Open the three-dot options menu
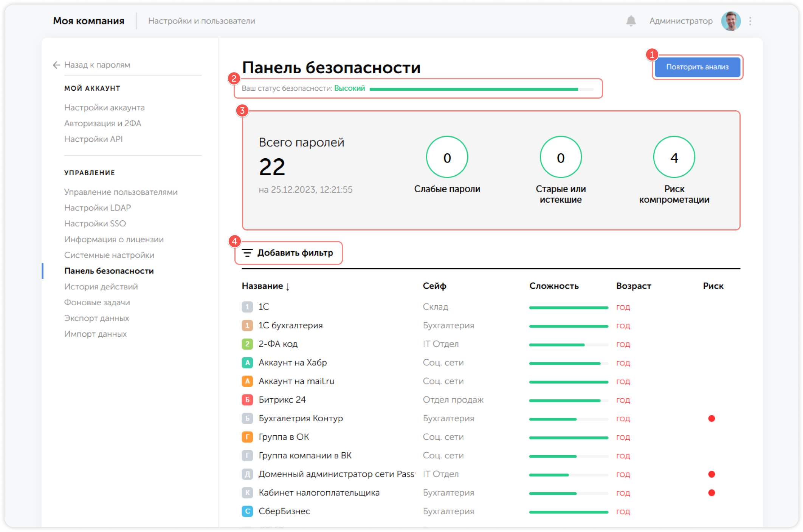 [x=751, y=21]
